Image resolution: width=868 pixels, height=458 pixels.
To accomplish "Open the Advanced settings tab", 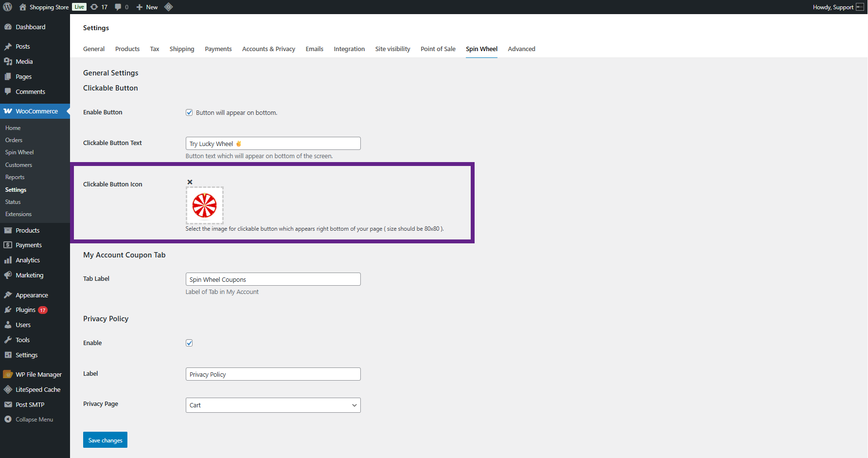I will coord(521,49).
